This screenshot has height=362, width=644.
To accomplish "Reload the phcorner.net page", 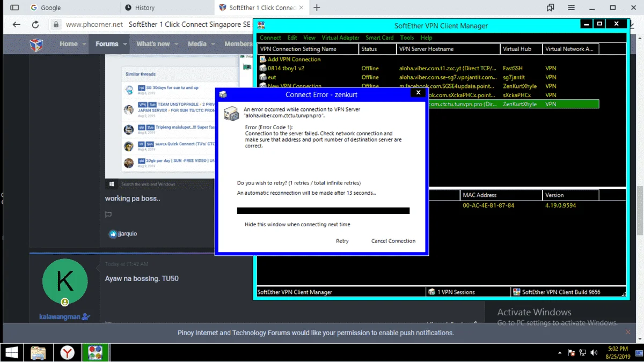I will click(x=35, y=24).
